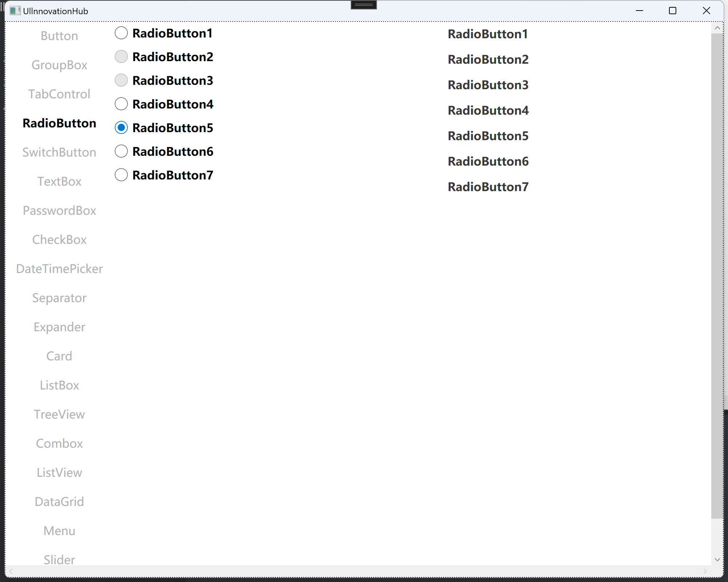Viewport: 728px width, 582px height.
Task: Select RadioButton4 in the right column
Action: coord(488,111)
